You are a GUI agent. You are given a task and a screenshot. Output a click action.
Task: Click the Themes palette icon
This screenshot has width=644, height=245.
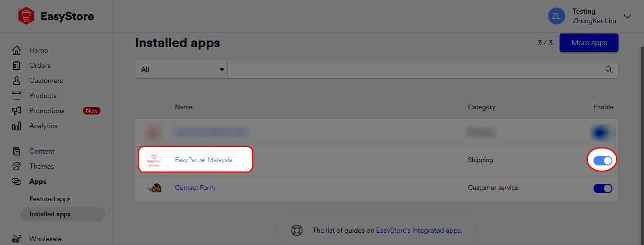tap(17, 166)
